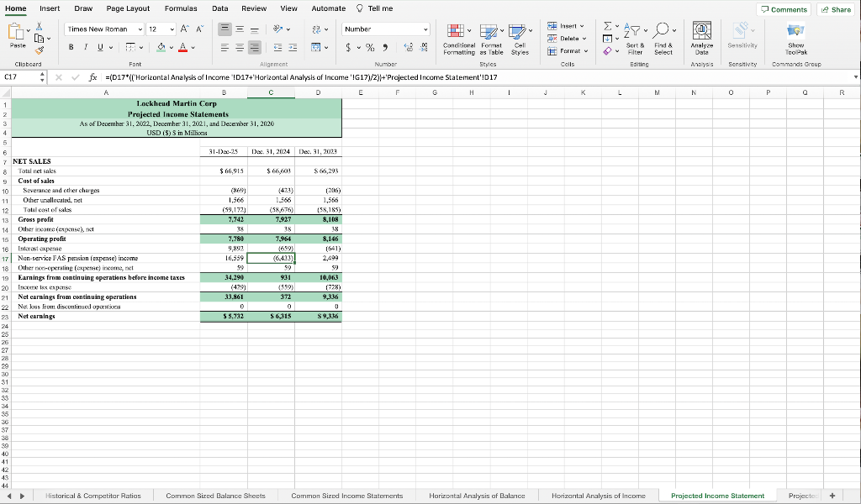This screenshot has height=504, width=861.
Task: Switch to the Formulas ribbon tab
Action: coord(180,8)
